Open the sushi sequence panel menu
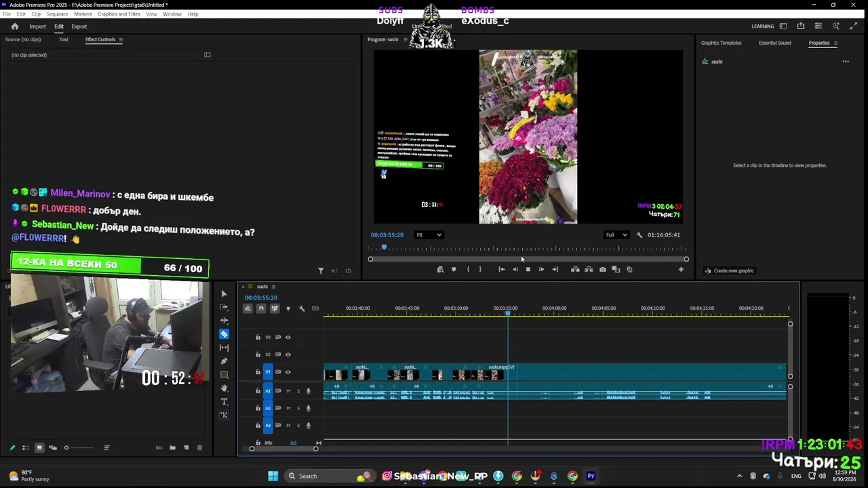 coord(273,287)
